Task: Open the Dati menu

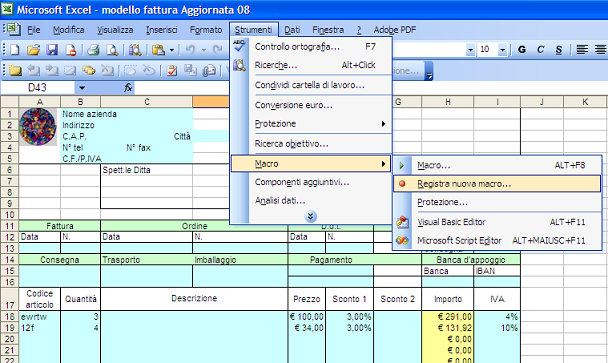Action: (292, 30)
